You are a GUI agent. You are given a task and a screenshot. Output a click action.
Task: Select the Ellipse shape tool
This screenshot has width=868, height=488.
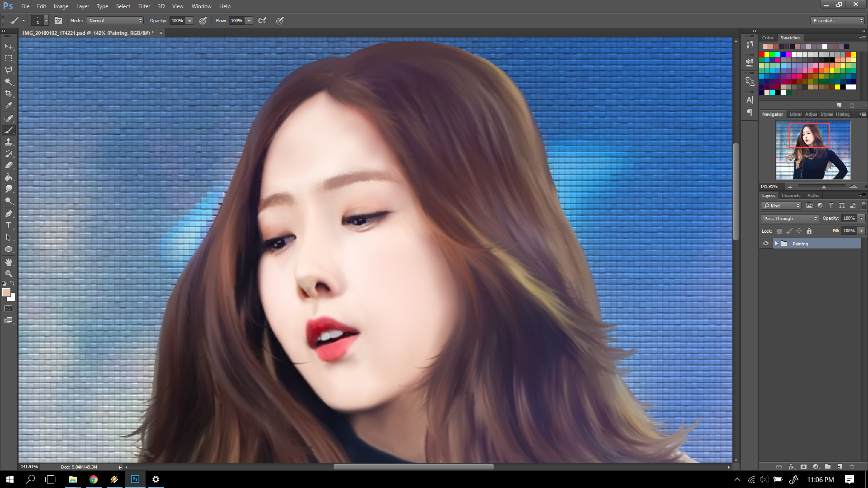(9, 249)
